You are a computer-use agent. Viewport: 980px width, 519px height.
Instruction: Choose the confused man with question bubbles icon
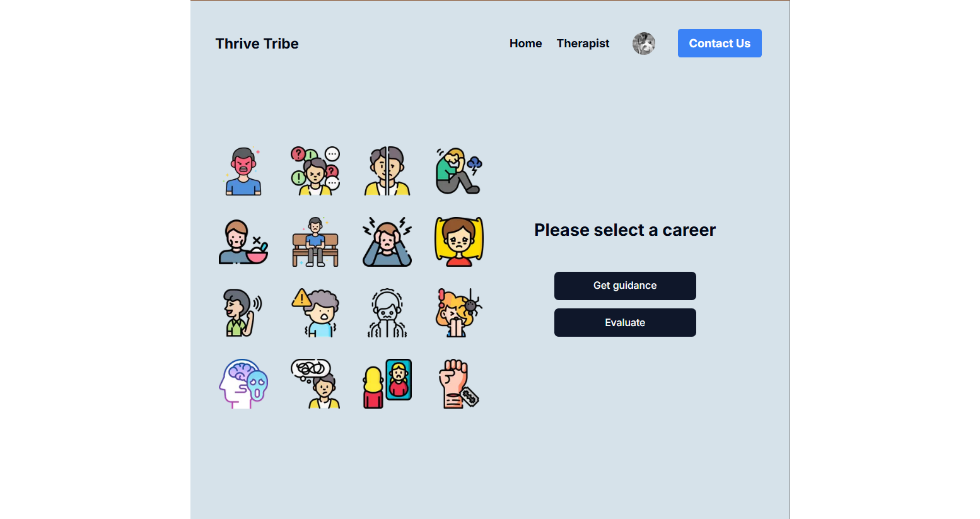(x=315, y=171)
